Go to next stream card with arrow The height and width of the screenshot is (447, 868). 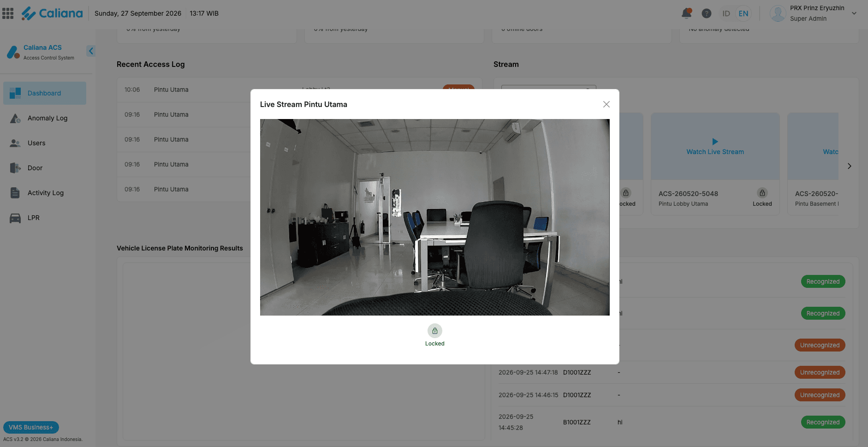pyautogui.click(x=849, y=166)
